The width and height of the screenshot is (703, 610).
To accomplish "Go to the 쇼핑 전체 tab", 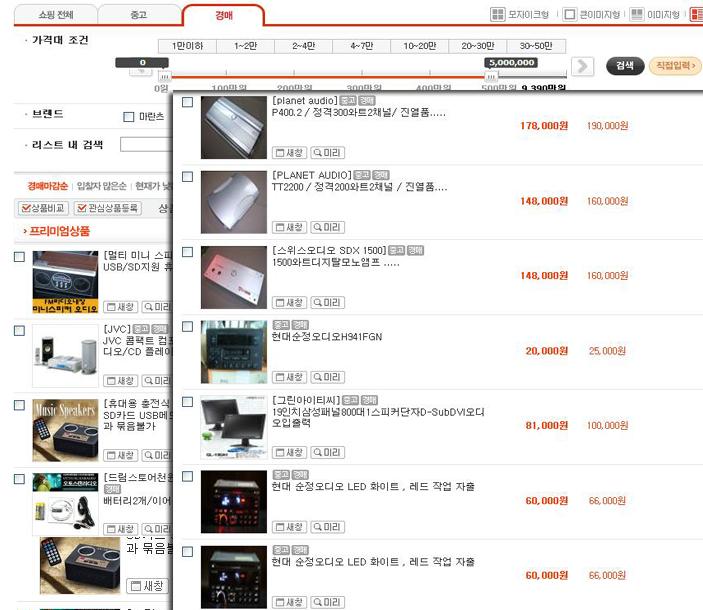I will tap(54, 15).
